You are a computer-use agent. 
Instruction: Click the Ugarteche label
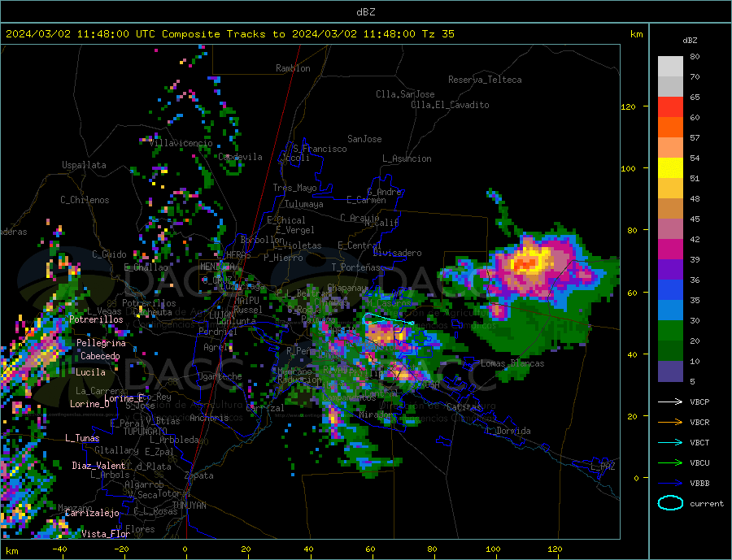(x=220, y=376)
